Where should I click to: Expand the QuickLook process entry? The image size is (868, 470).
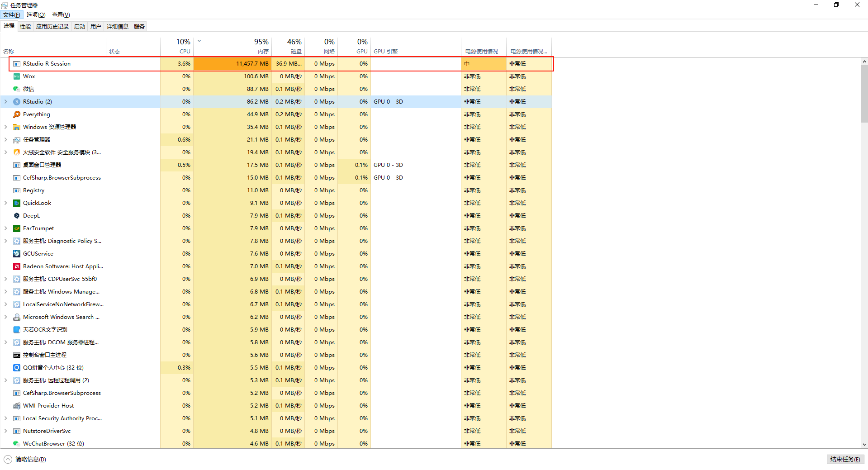click(x=5, y=203)
